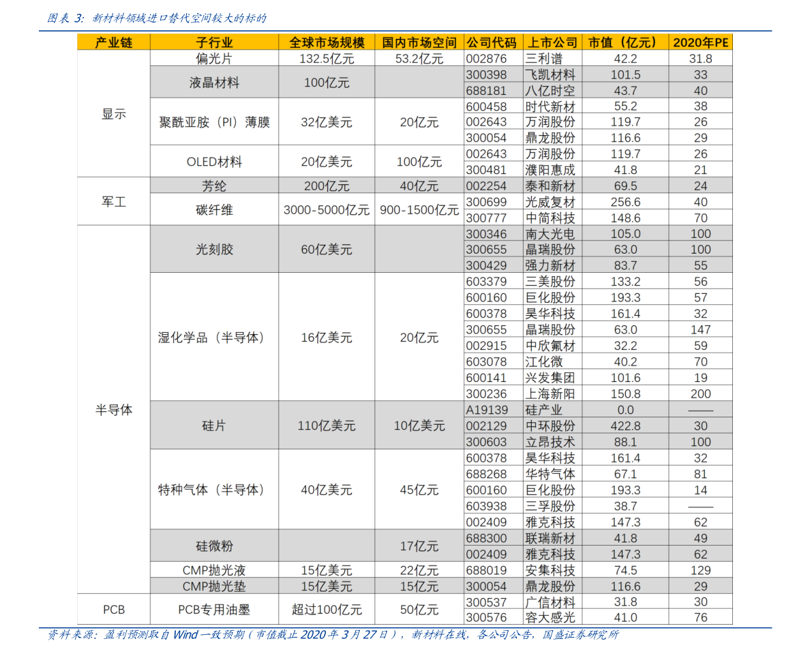This screenshot has height=654, width=812.
Task: Click stock code 600458
Action: point(486,106)
